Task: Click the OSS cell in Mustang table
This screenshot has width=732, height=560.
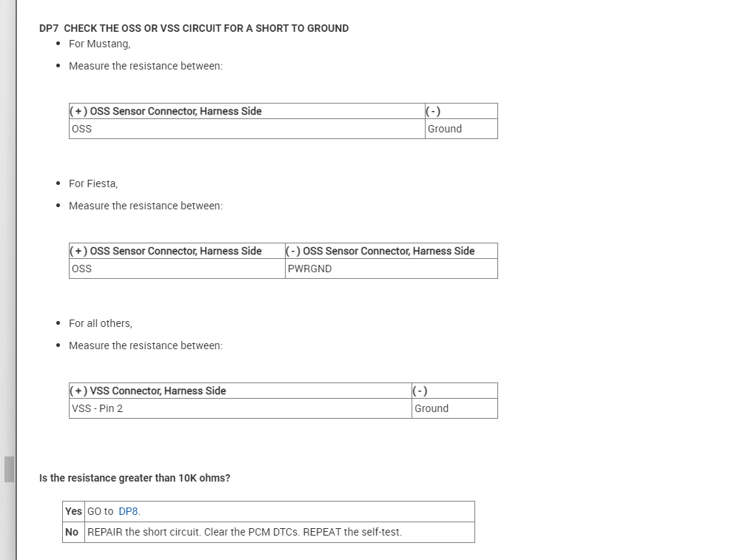Action: pyautogui.click(x=82, y=129)
